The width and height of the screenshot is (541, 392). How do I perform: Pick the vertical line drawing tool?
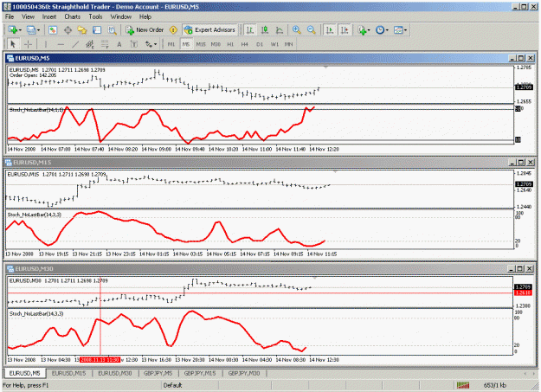[45, 44]
